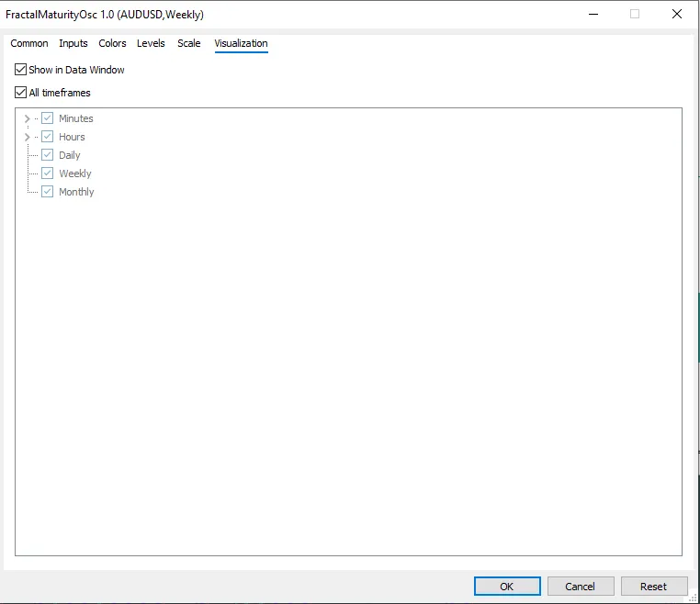This screenshot has height=604, width=700.
Task: Close the FractalMaturityOsc dialog window
Action: [x=677, y=14]
